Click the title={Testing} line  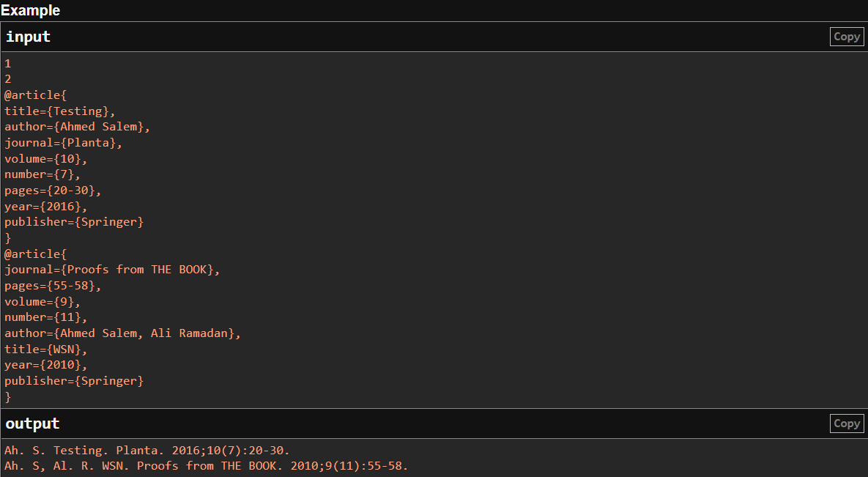[x=60, y=111]
